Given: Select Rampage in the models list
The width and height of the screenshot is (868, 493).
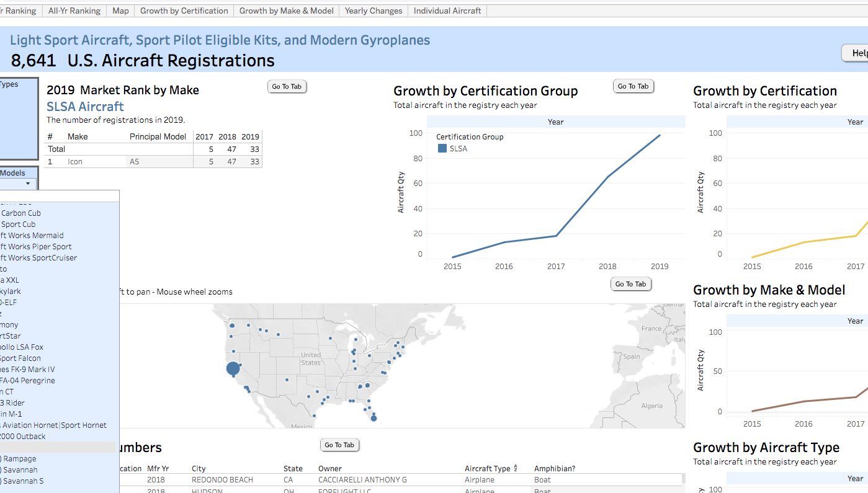Looking at the screenshot, I should click(x=20, y=459).
